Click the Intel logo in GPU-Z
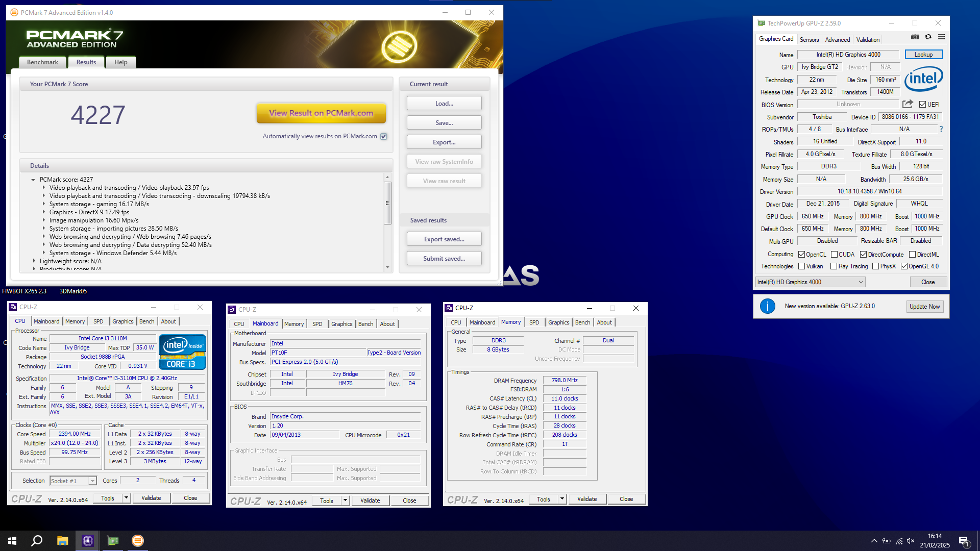 (x=923, y=79)
